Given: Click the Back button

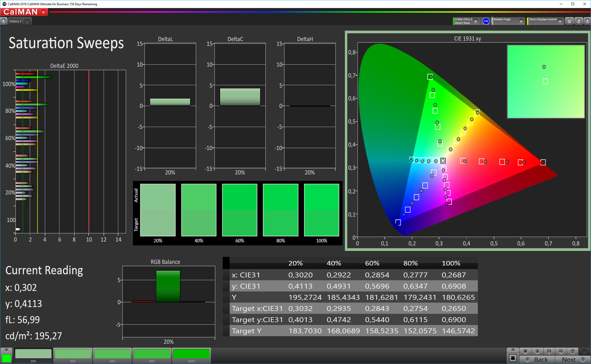Looking at the screenshot, I should [x=537, y=359].
